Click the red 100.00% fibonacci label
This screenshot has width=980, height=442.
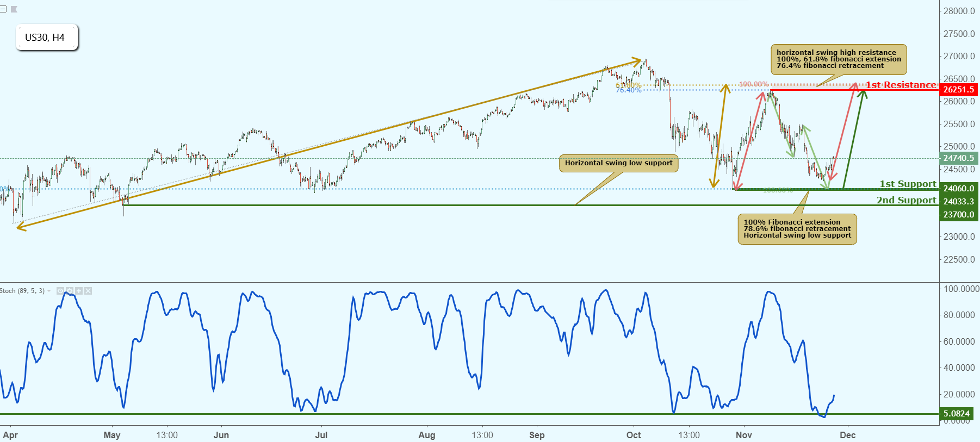[x=754, y=84]
